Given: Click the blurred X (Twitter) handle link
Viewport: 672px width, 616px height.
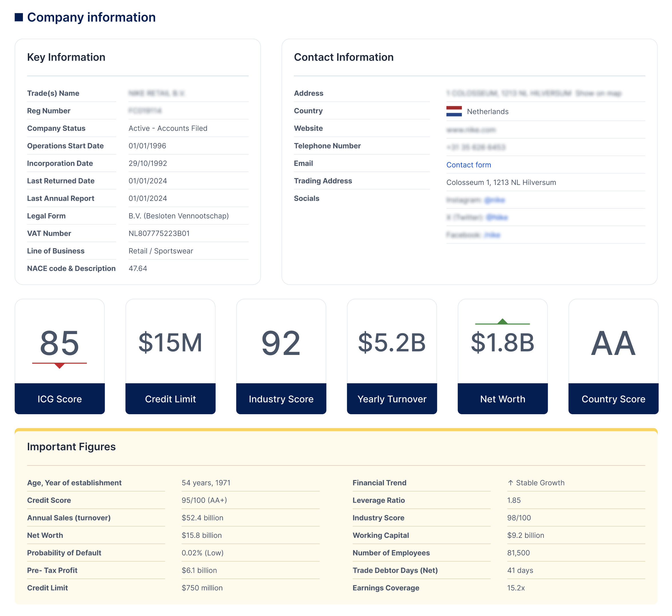Looking at the screenshot, I should pyautogui.click(x=497, y=218).
